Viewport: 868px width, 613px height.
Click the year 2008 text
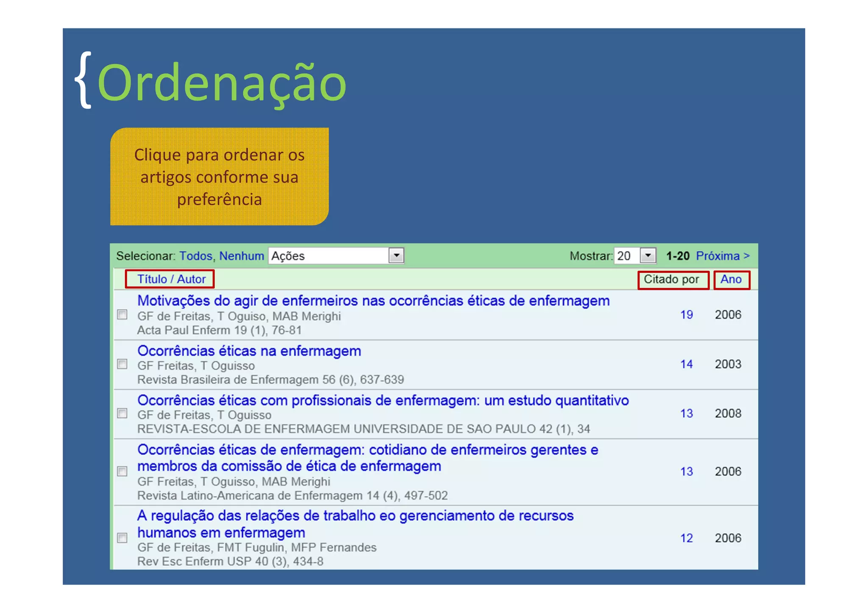(x=728, y=413)
